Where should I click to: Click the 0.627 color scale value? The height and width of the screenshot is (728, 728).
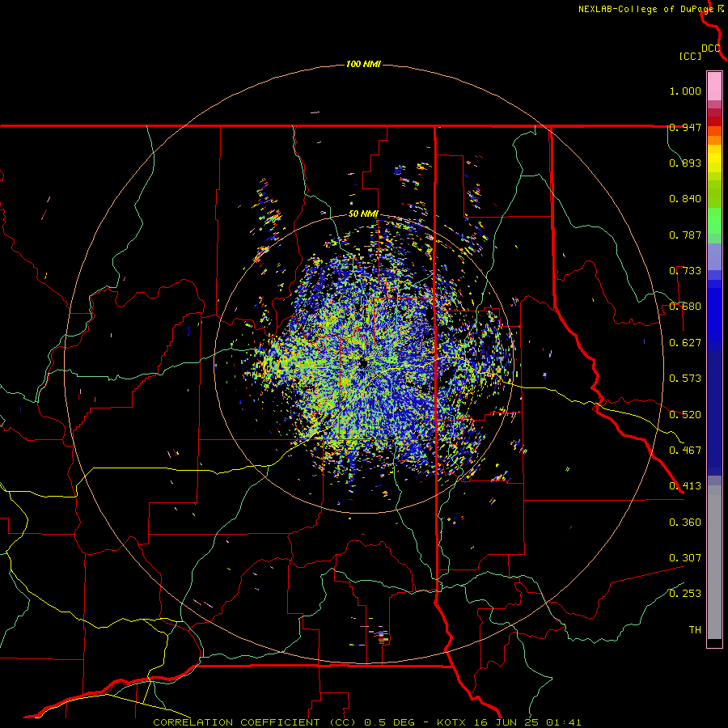(685, 343)
